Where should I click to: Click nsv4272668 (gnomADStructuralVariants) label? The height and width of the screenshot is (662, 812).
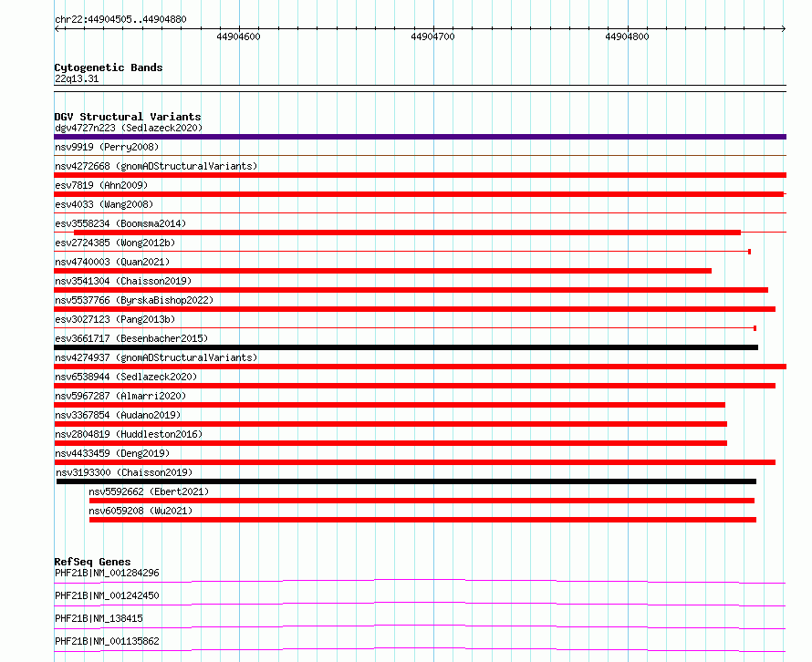pyautogui.click(x=156, y=166)
